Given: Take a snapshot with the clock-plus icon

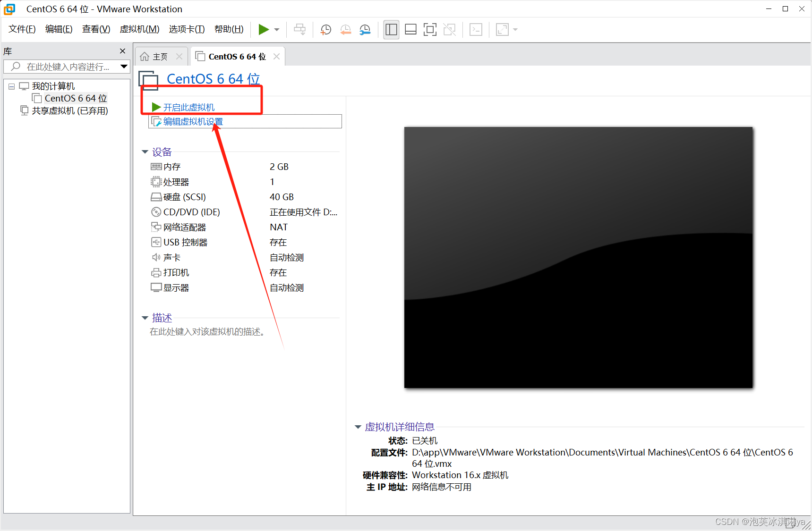Looking at the screenshot, I should pyautogui.click(x=326, y=30).
